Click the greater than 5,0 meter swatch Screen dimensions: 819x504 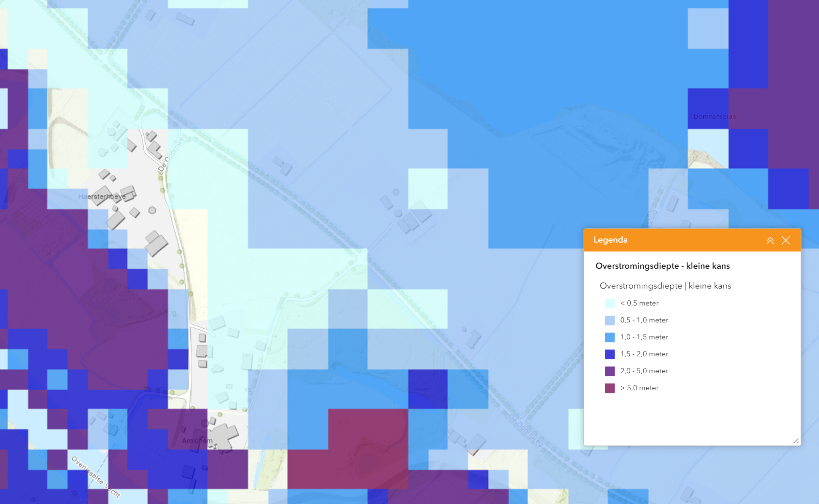coord(610,388)
